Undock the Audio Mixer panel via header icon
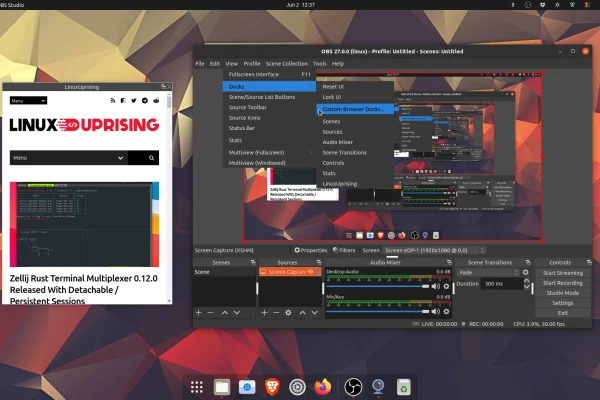Image resolution: width=600 pixels, height=400 pixels. point(449,263)
